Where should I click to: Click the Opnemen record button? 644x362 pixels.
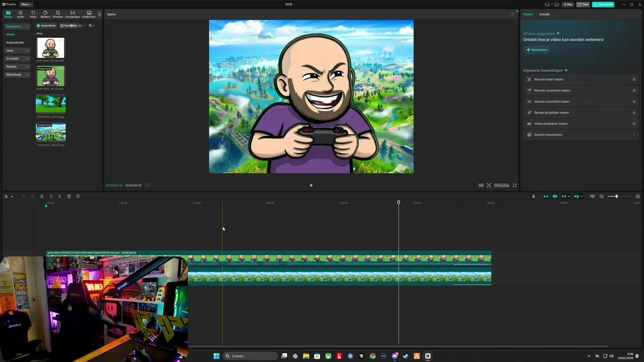68,26
